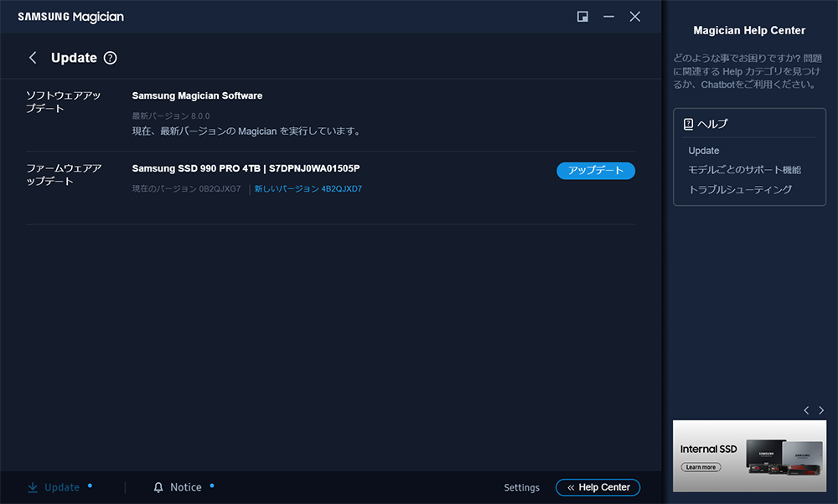Screen dimensions: 838x504
Task: Click the blue アップデート firmware button
Action: 596,171
